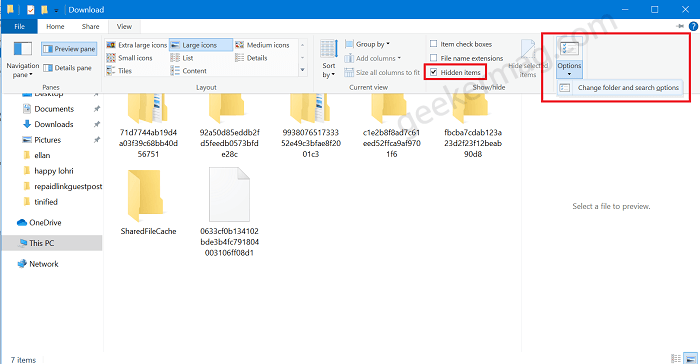Screen dimensions: 700x364
Task: Open the File tab
Action: pyautogui.click(x=19, y=26)
